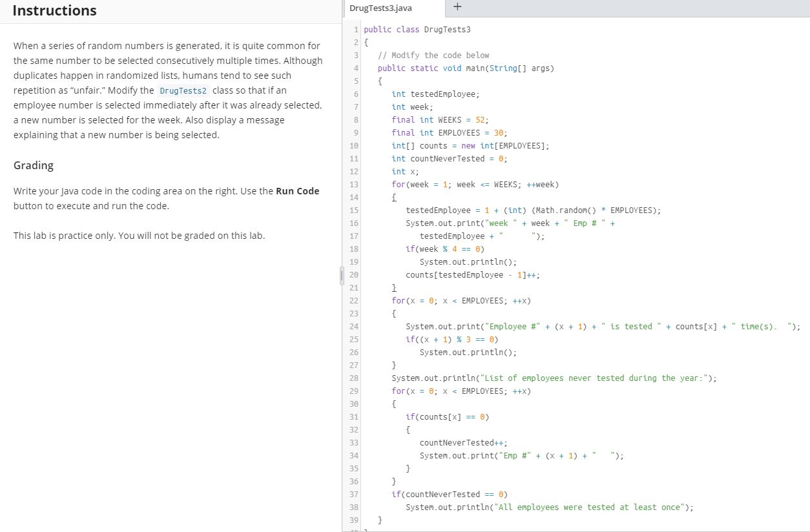Click the panel divider handle between panes
The height and width of the screenshot is (532, 810).
click(x=342, y=274)
